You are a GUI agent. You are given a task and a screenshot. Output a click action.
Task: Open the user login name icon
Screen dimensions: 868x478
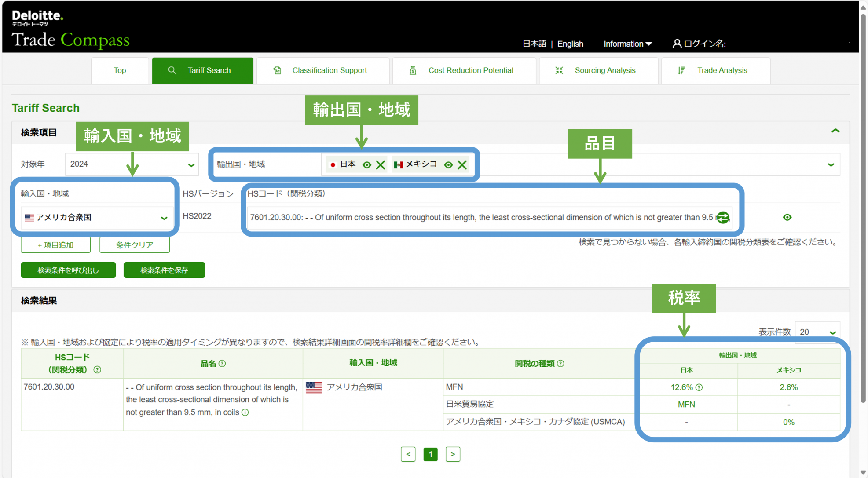pyautogui.click(x=677, y=44)
